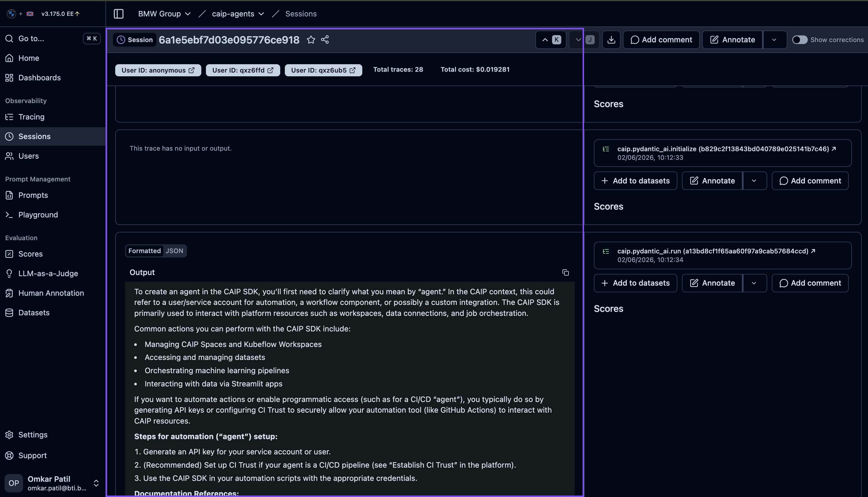The image size is (868, 497).
Task: Click the 'Orchestrating machine learning pipelines' bullet
Action: (x=217, y=370)
